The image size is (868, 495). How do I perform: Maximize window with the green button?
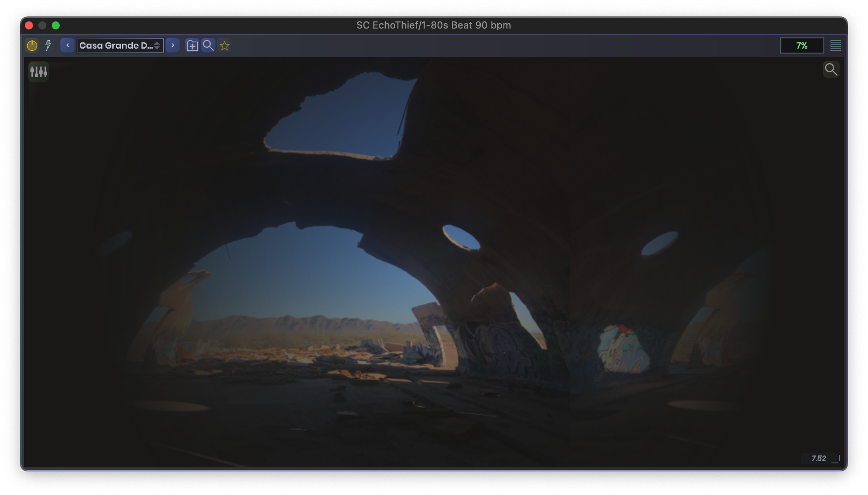(56, 25)
